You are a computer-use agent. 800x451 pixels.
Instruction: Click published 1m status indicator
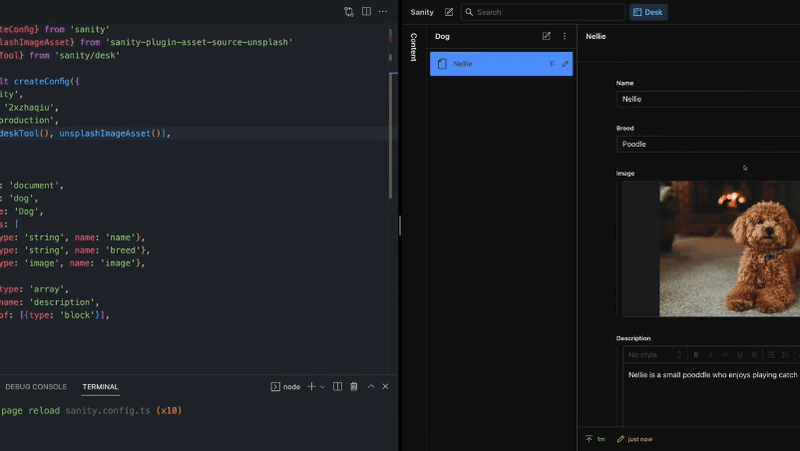[595, 439]
